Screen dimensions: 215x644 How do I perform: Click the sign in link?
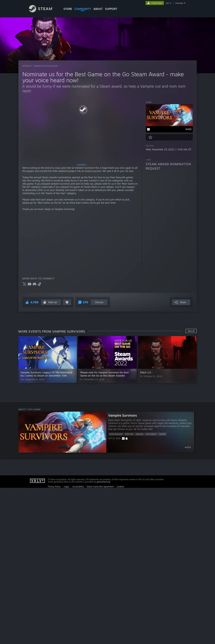168,3
